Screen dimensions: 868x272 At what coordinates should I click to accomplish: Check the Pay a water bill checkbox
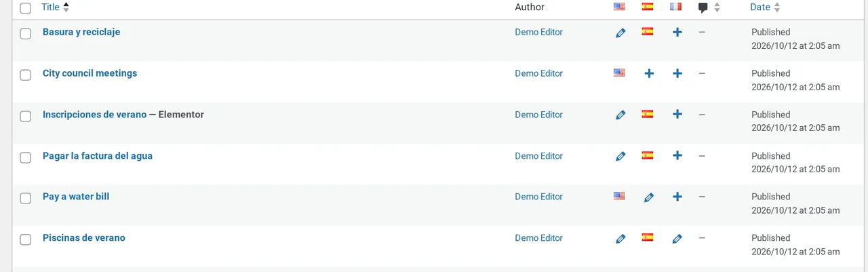point(25,199)
